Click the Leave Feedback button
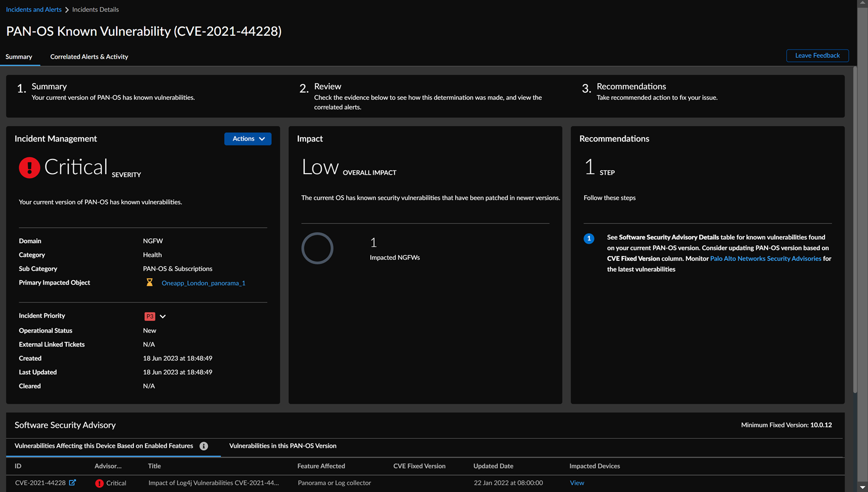Image resolution: width=868 pixels, height=492 pixels. (817, 55)
